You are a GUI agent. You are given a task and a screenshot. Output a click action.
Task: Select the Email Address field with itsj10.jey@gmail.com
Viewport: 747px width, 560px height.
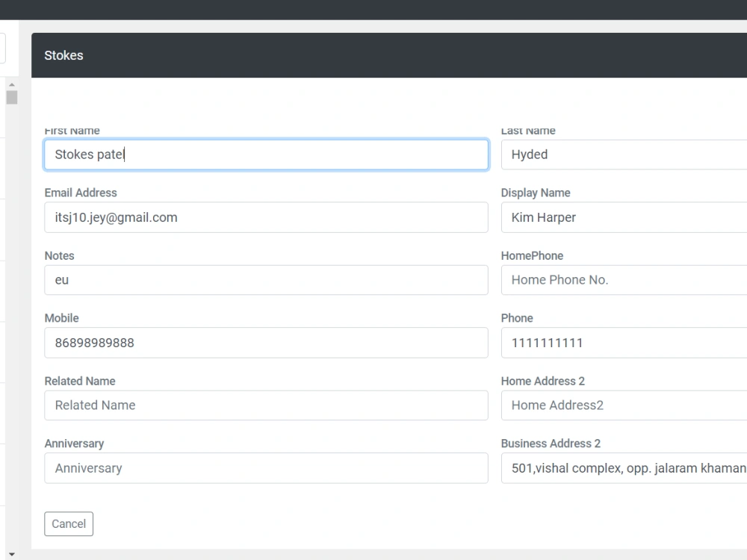click(x=266, y=217)
